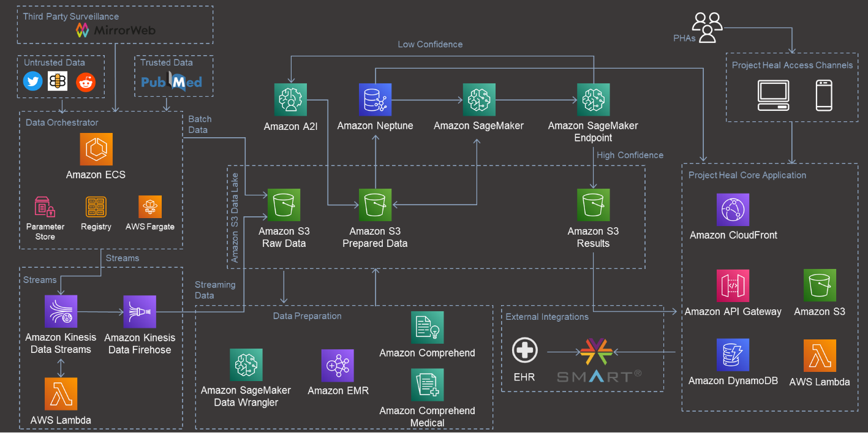Click the 'Amazon DynamoDB' label
Viewport: 868px width, 435px height.
[733, 381]
